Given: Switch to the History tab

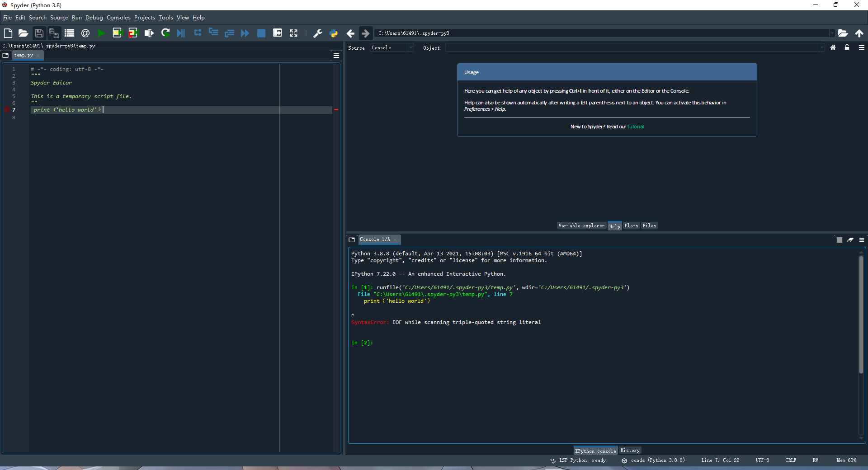Looking at the screenshot, I should (630, 451).
